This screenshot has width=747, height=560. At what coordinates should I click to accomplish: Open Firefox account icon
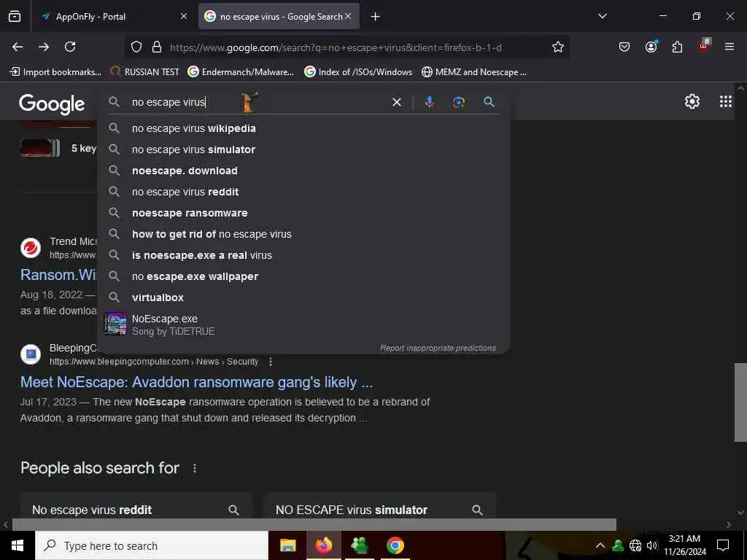point(651,47)
